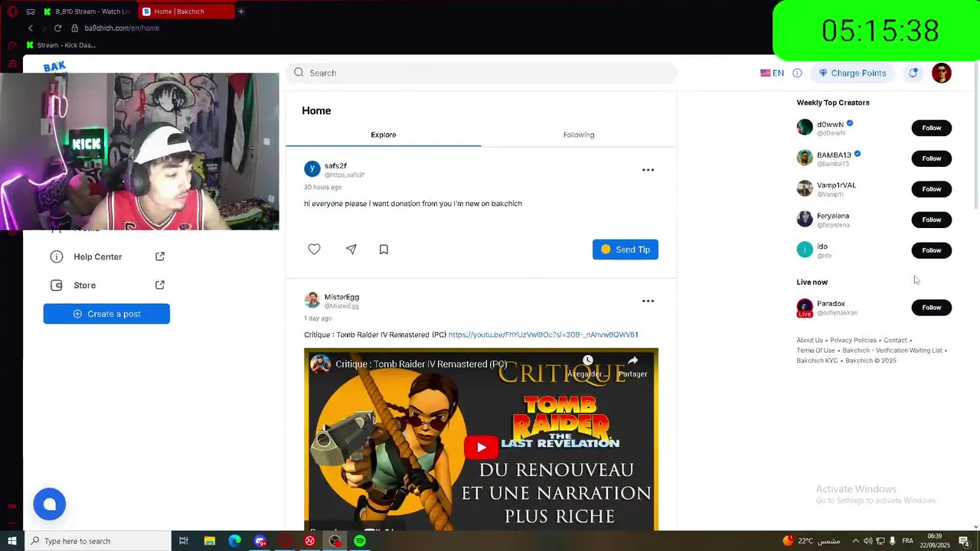This screenshot has height=551, width=980.
Task: Open the EN language selector
Action: pyautogui.click(x=772, y=73)
